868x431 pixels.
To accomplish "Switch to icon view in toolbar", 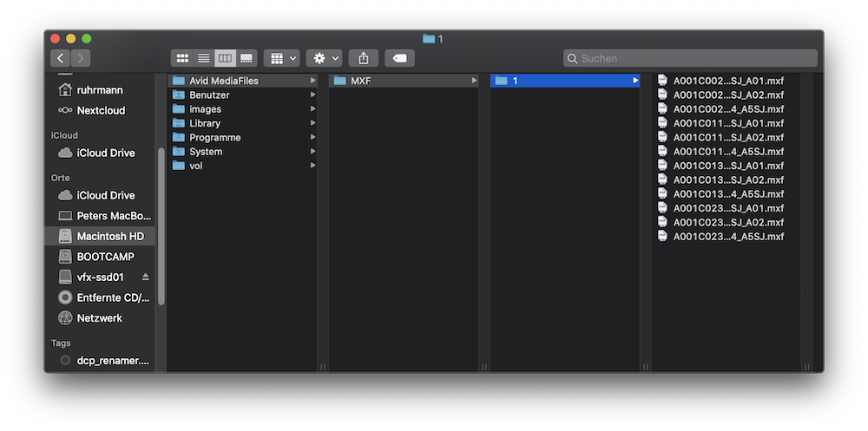I will tap(182, 58).
